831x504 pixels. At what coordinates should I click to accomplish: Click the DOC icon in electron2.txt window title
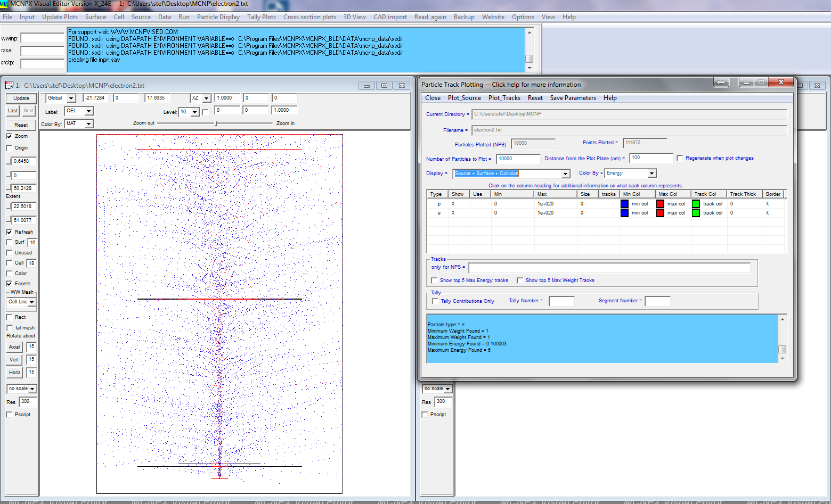tap(9, 85)
